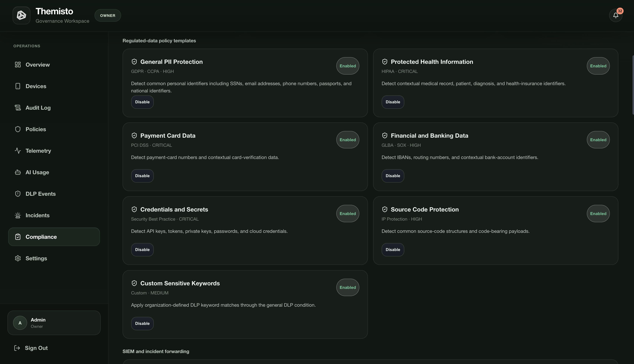The height and width of the screenshot is (364, 634).
Task: Click the 'Custom · MEDIUM' tags
Action: (150, 293)
